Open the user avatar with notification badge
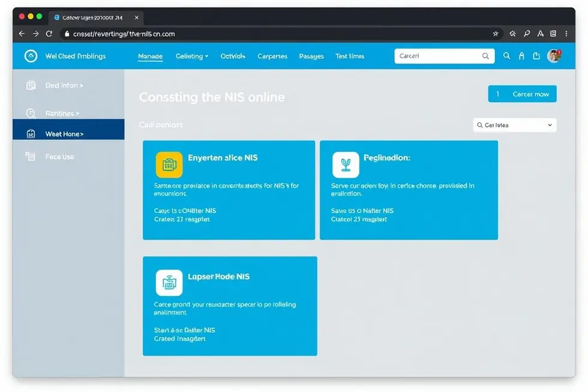 [554, 56]
